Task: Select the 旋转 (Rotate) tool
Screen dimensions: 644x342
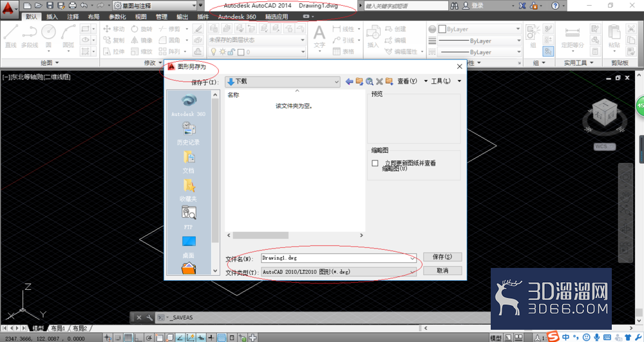Action: coord(142,29)
